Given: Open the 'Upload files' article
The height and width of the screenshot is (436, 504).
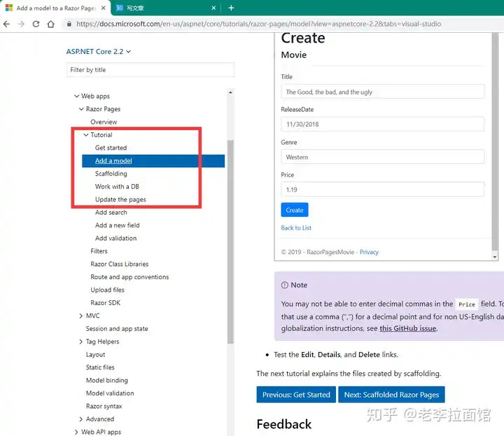Looking at the screenshot, I should click(x=107, y=290).
